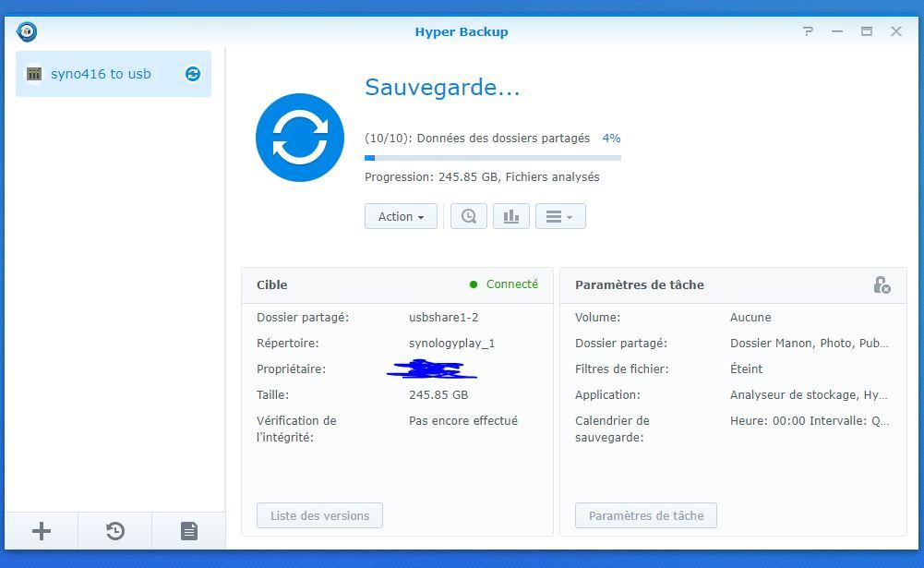Click the 245.85 GB Taille value

[x=438, y=395]
